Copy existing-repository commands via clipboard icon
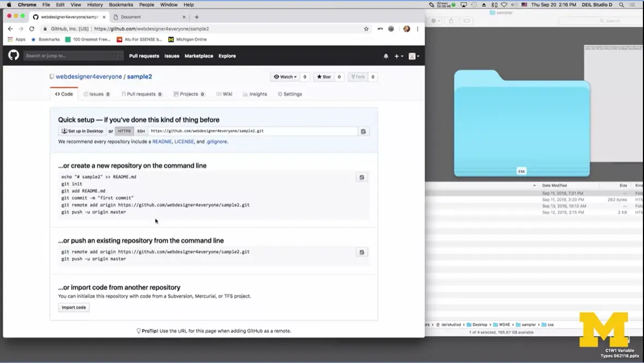This screenshot has height=363, width=644. pos(361,252)
